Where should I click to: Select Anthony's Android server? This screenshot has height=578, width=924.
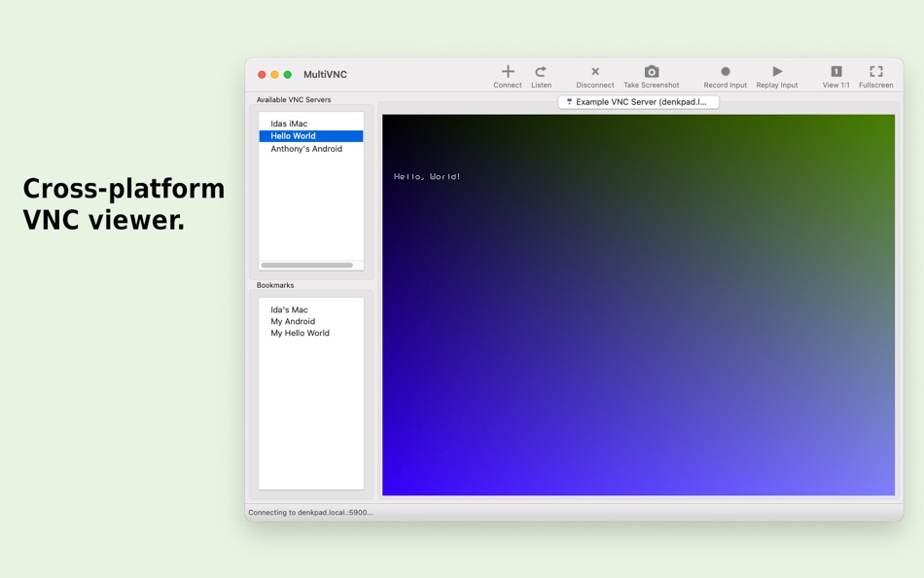click(x=311, y=149)
